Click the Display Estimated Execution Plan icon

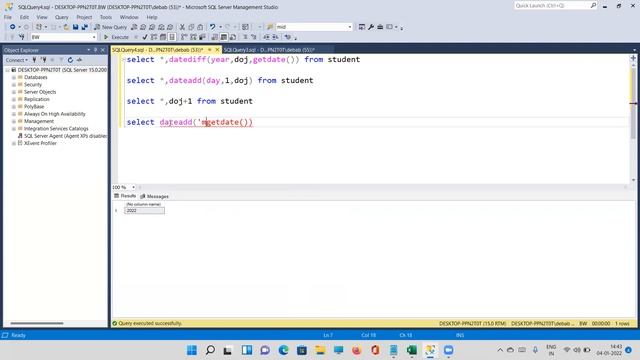tap(154, 37)
